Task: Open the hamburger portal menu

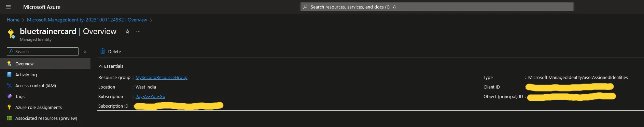Action: point(8,7)
